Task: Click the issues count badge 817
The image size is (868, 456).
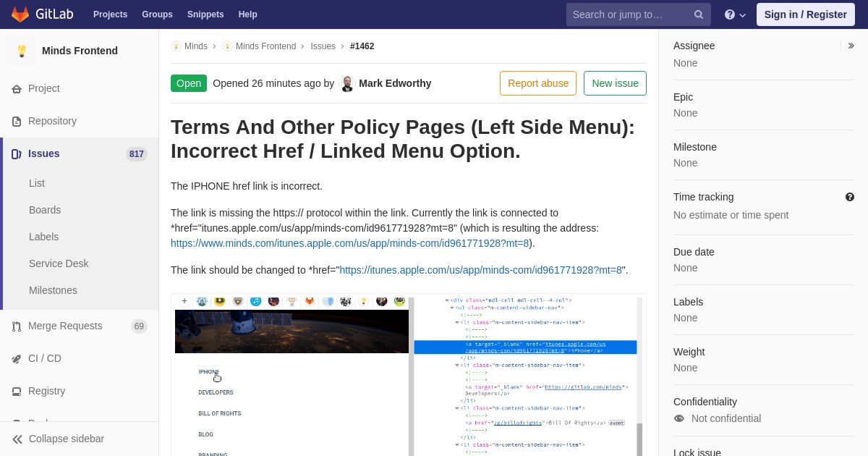Action: pyautogui.click(x=137, y=154)
